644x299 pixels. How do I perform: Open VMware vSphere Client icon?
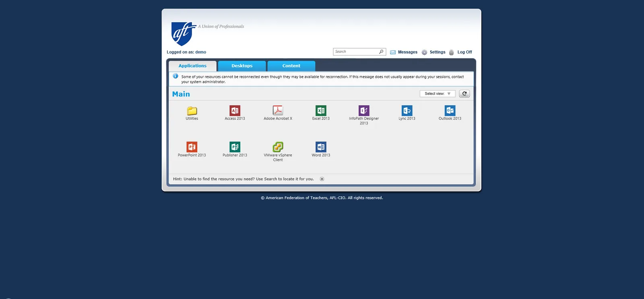278,147
